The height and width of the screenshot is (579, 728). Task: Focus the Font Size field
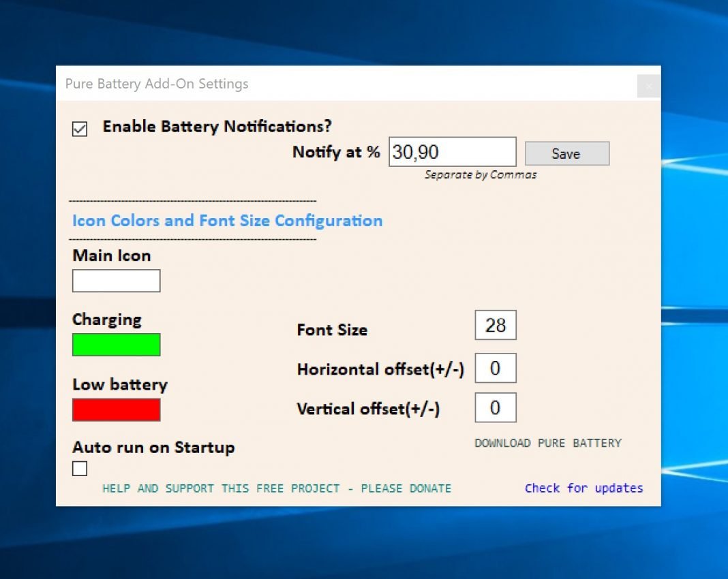[x=496, y=325]
